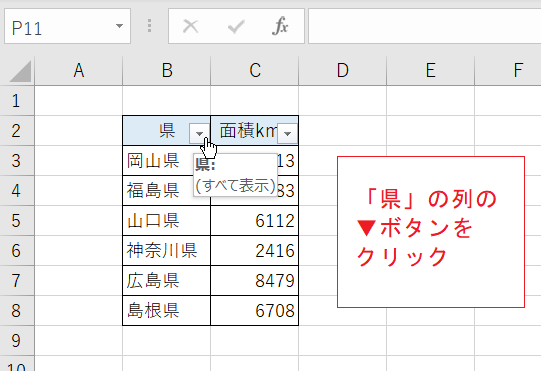The height and width of the screenshot is (371, 541).
Task: Select row 8 header
Action: click(17, 311)
